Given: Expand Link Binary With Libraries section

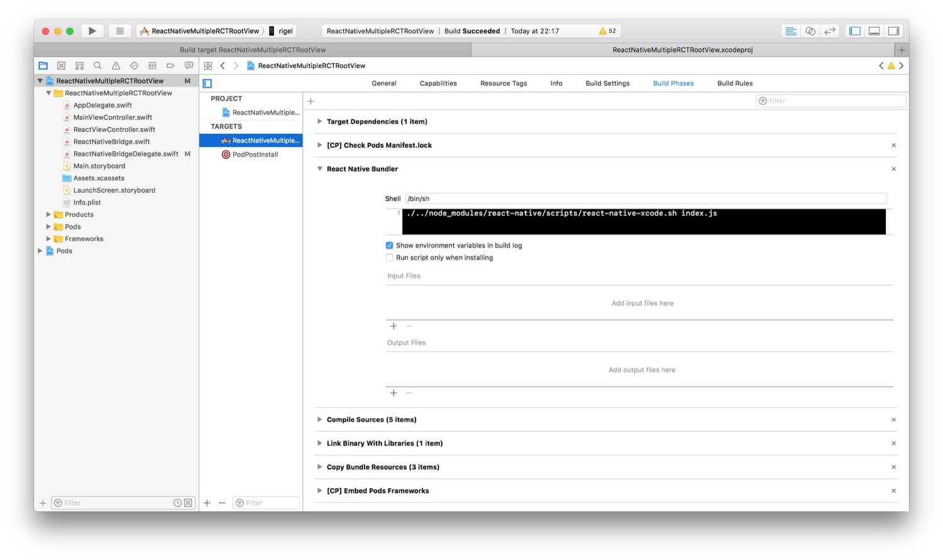Looking at the screenshot, I should pyautogui.click(x=319, y=444).
